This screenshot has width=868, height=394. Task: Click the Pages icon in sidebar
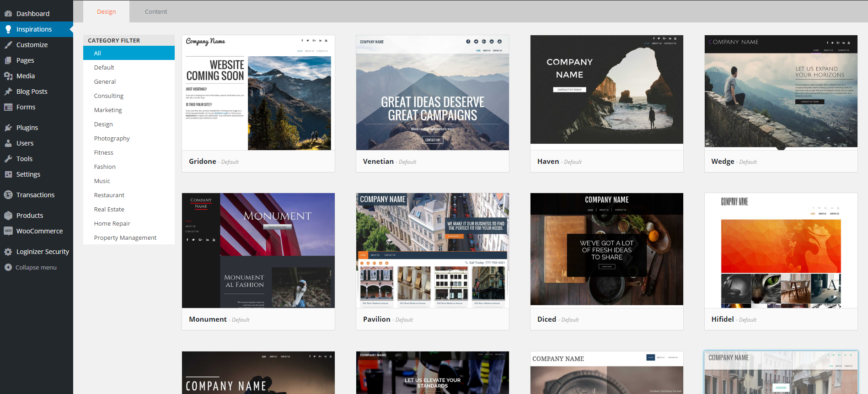pyautogui.click(x=8, y=60)
